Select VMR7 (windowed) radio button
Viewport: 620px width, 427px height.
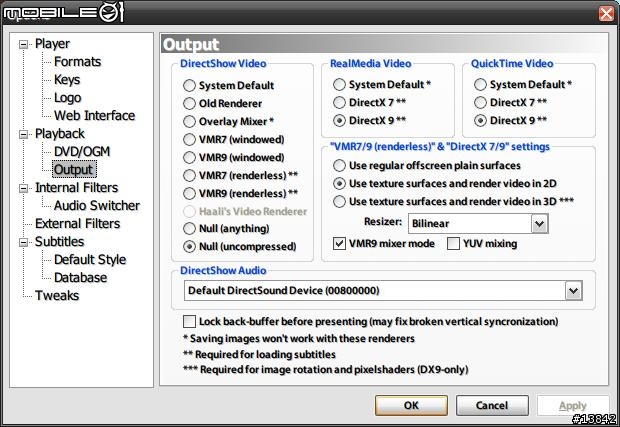[189, 140]
